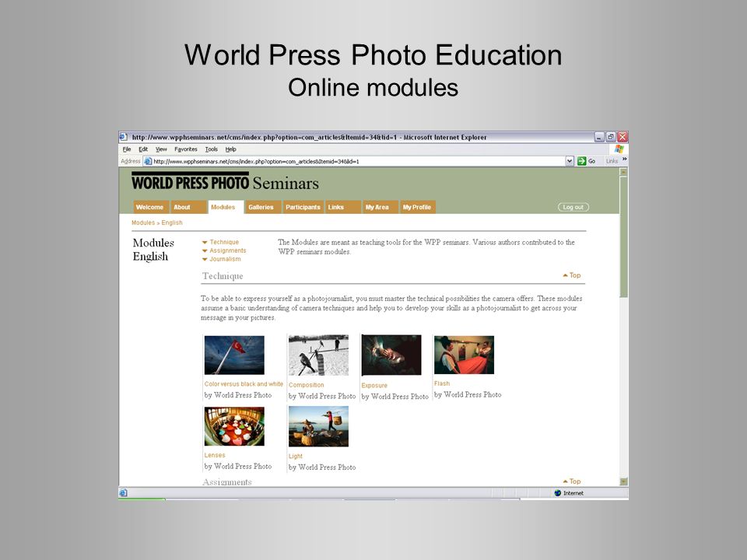The height and width of the screenshot is (560, 747).
Task: Open the Links navigation tab
Action: 342,207
